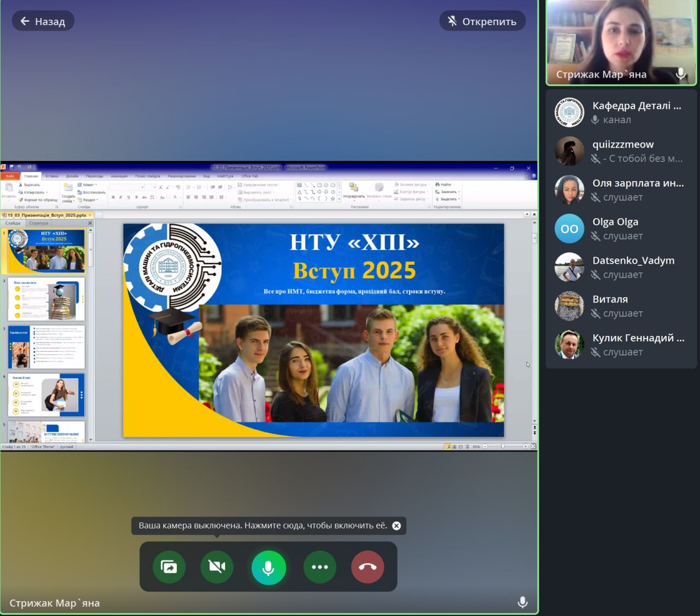Select participant Кулик Геннадий
This screenshot has width=700, height=616.
coord(621,345)
